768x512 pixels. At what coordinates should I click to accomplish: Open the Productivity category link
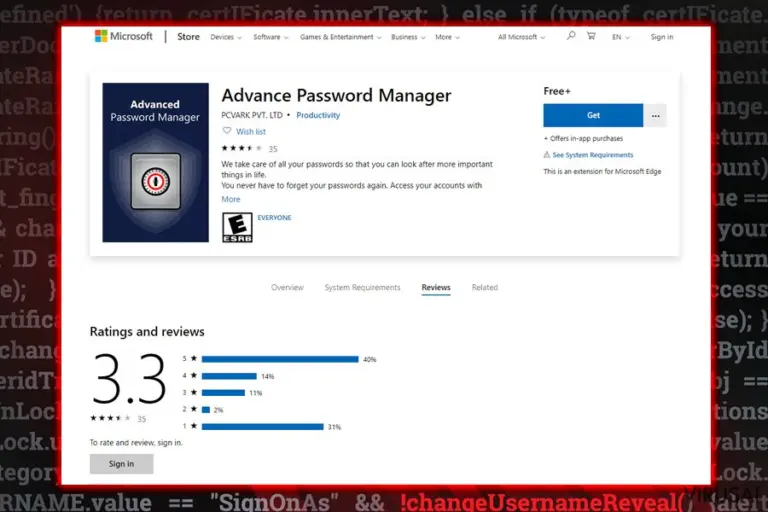(x=318, y=115)
